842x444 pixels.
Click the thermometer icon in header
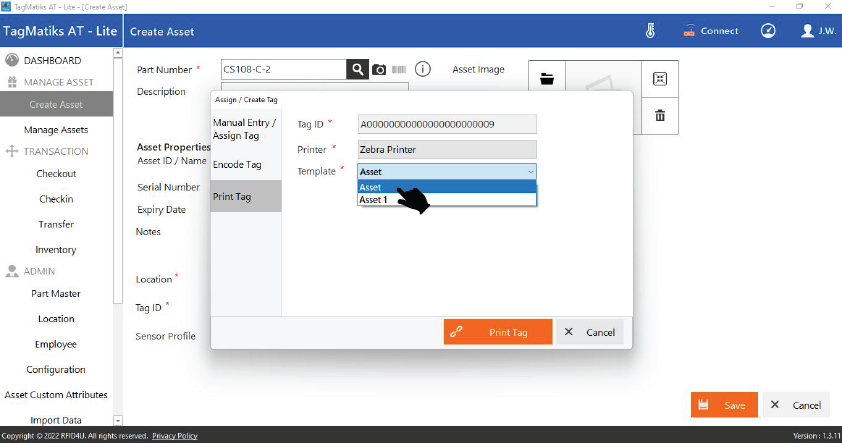(x=650, y=31)
